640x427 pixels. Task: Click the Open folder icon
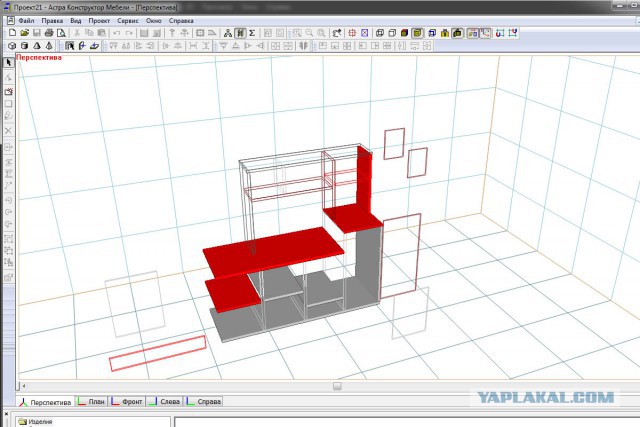pyautogui.click(x=24, y=33)
